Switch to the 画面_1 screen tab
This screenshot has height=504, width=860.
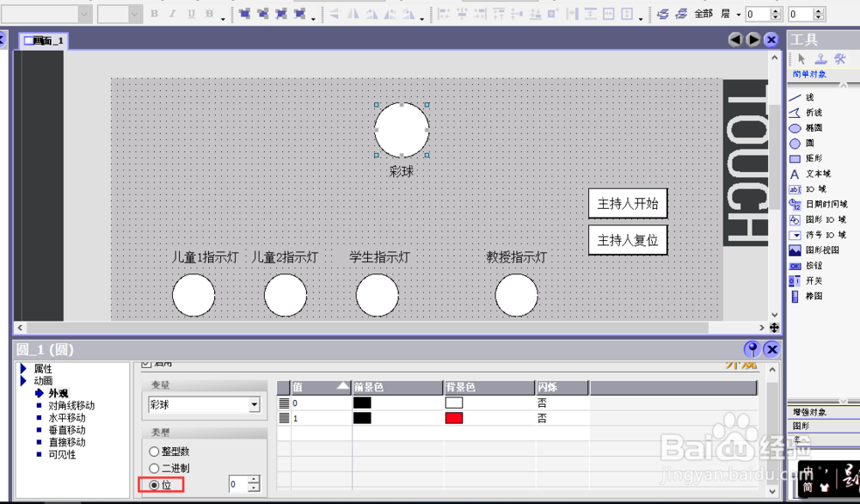click(44, 40)
